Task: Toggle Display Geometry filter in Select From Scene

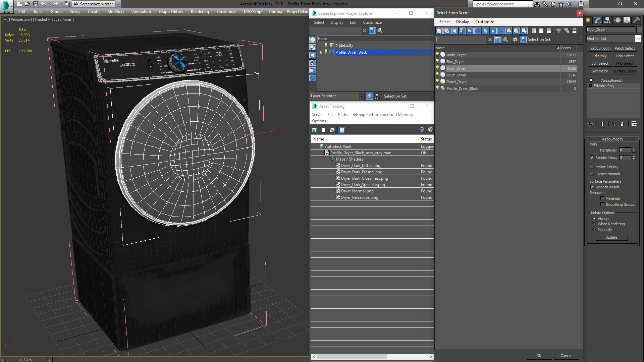Action: (x=439, y=31)
